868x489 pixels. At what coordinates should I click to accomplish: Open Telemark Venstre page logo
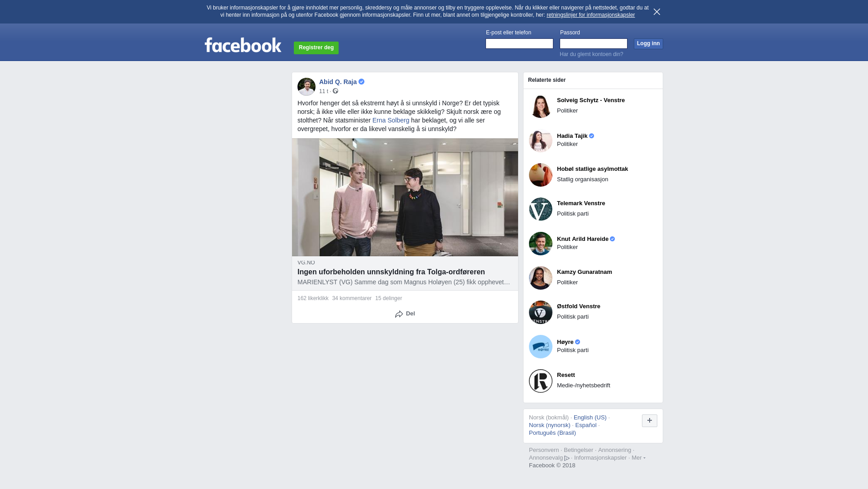[x=541, y=209]
